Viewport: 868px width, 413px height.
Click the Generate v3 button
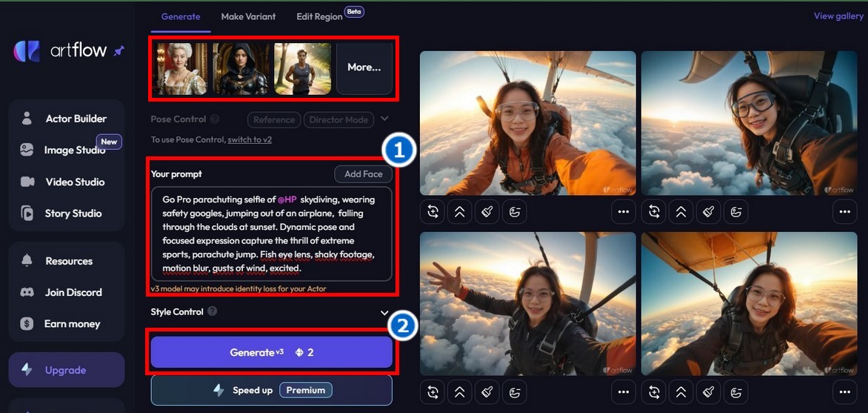coord(272,352)
